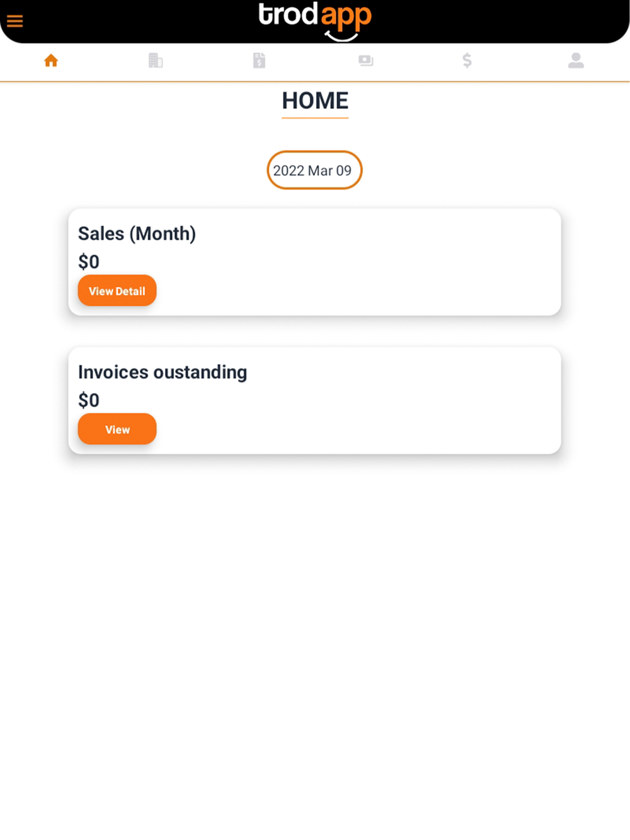This screenshot has width=630, height=840.
Task: Click the smile curve beneath the logo
Action: pos(341,37)
